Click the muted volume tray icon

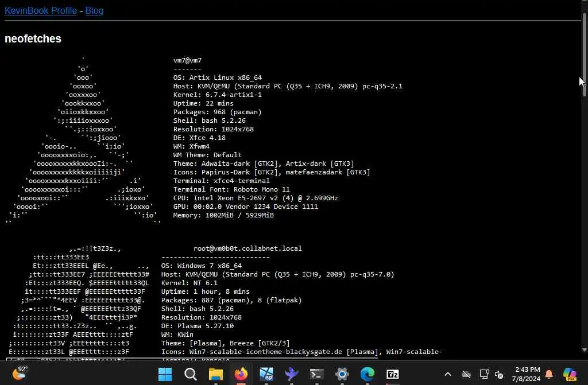(x=499, y=374)
